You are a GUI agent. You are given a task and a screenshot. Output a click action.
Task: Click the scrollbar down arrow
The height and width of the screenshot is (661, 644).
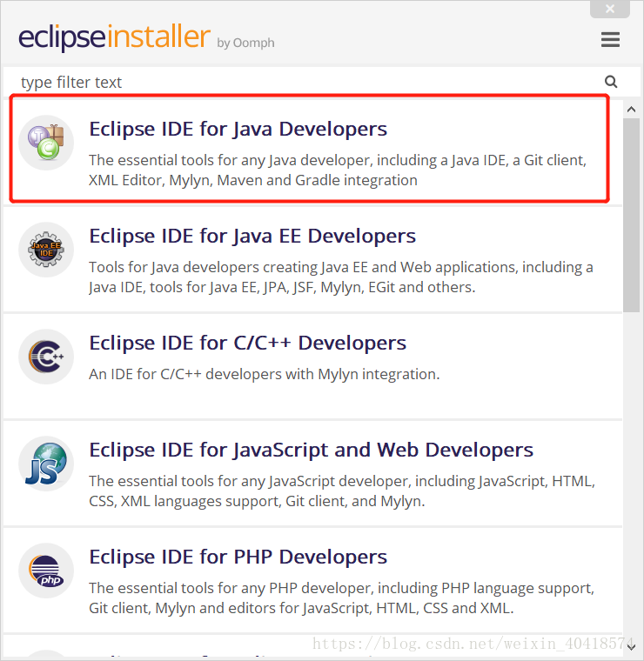[631, 647]
